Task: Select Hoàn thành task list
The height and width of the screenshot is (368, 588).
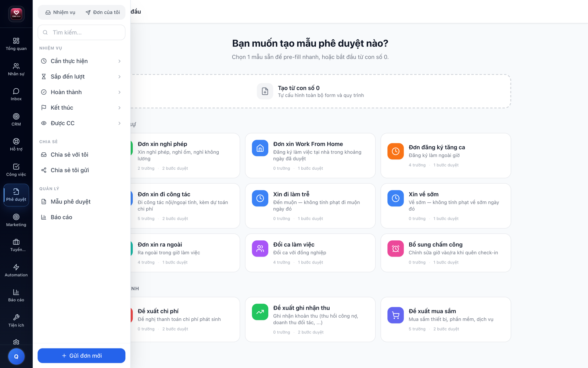Action: [81, 92]
